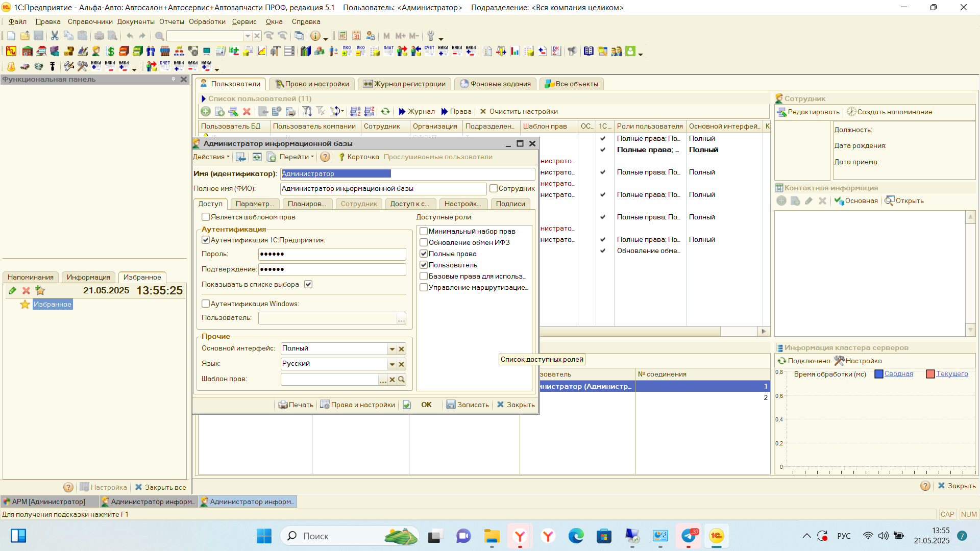
Task: Open 'Язык' dropdown arrow
Action: point(392,364)
